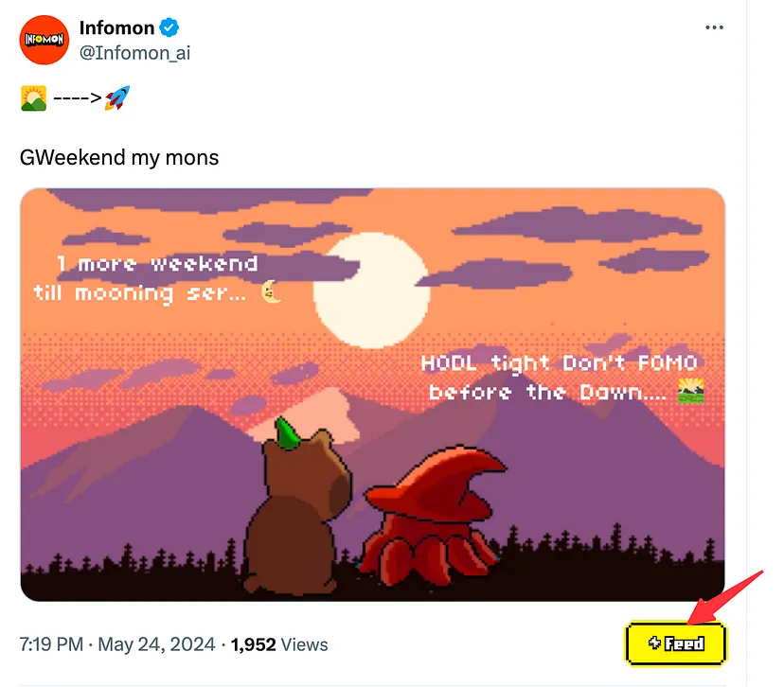Click the Infomon round profile avatar
The width and height of the screenshot is (784, 687).
pyautogui.click(x=44, y=40)
